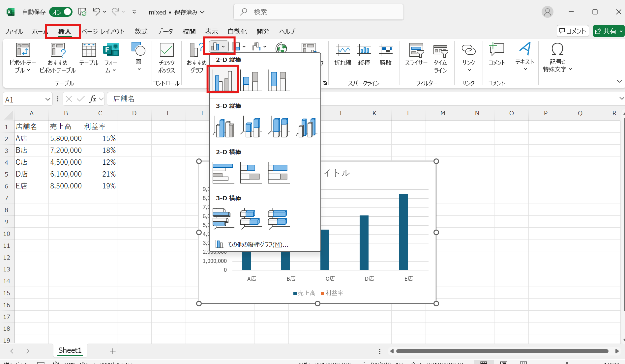Expand the Name Box dropdown arrow
Screen dimensions: 625x364
click(48, 99)
